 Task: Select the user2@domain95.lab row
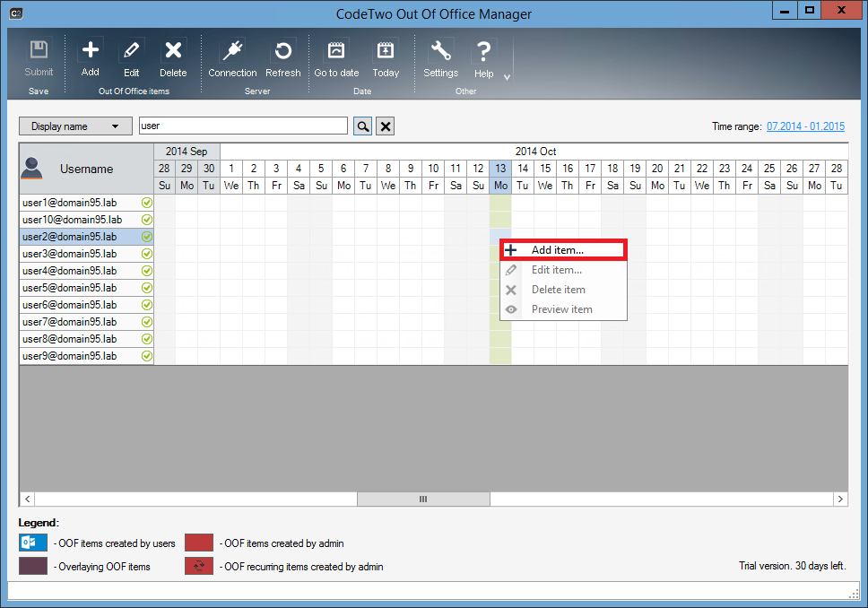coord(86,237)
